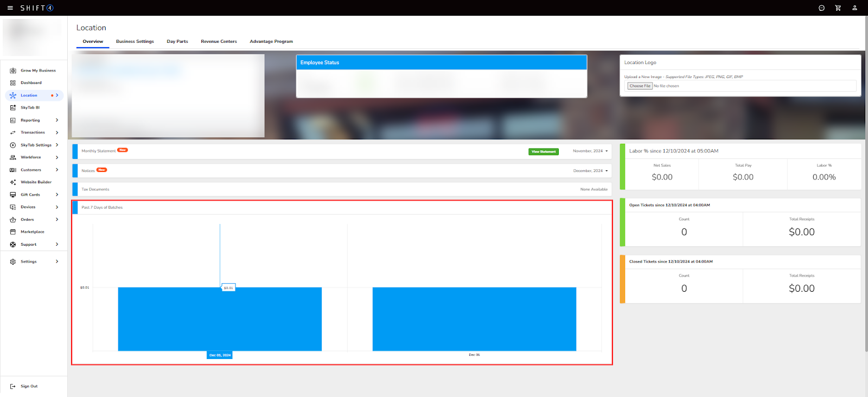Click the Sign Out icon
The image size is (868, 397).
pos(13,387)
